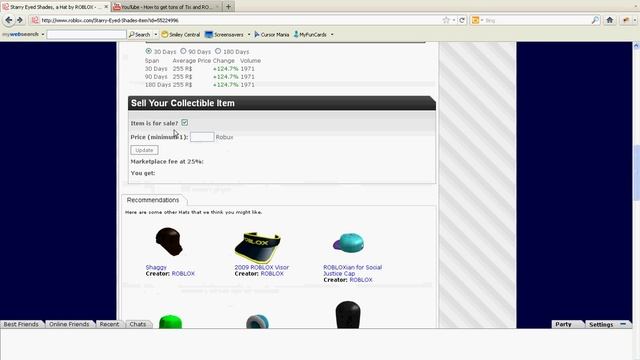Open Cursor Mania from the toolbar

coord(271,35)
